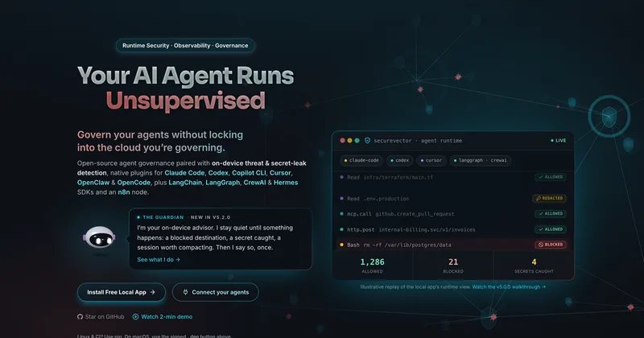Click the 21 BLOCKED counter
The height and width of the screenshot is (338, 644).
tap(453, 266)
